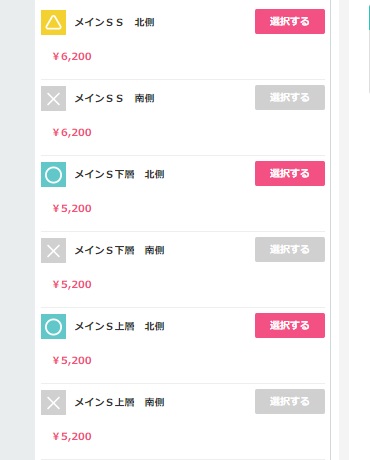Click the メインS下層 北側 seat label
Image resolution: width=370 pixels, height=460 pixels.
point(119,174)
